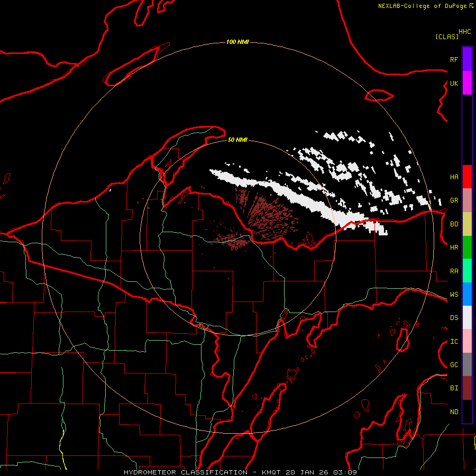The image size is (476, 476).
Task: Click the "50 NMI" range ring label
Action: 237,140
